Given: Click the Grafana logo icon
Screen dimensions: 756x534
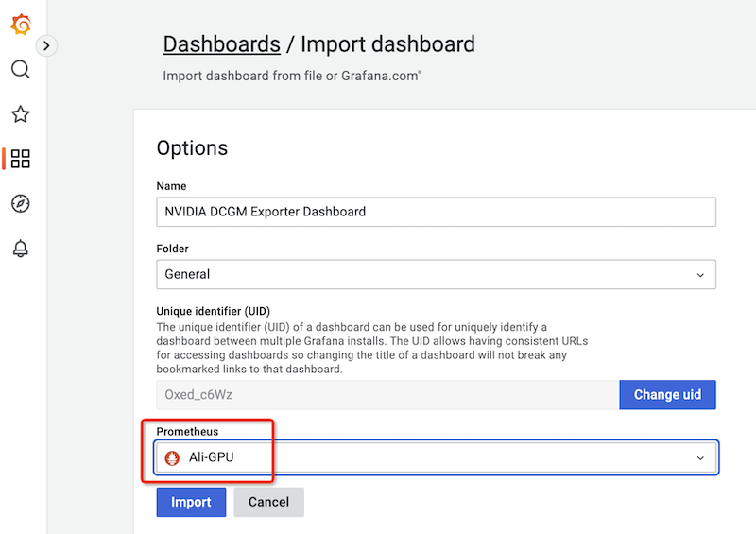Looking at the screenshot, I should 21,25.
